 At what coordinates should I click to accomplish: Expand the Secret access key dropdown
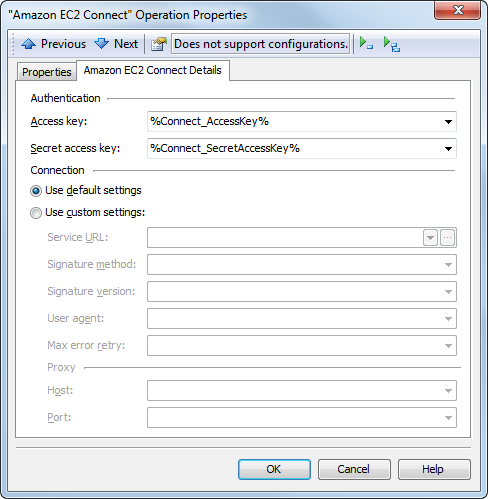pos(448,149)
